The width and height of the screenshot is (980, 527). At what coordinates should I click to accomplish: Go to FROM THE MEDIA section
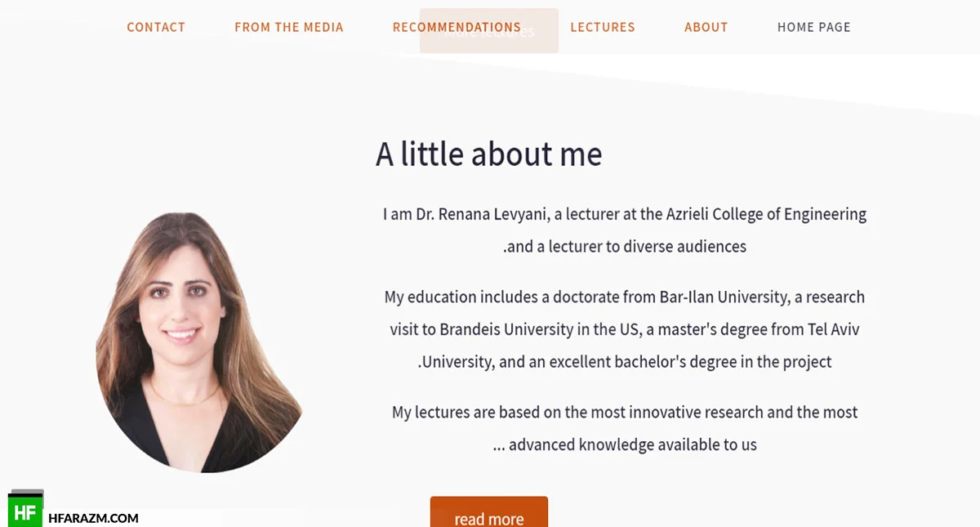coord(289,27)
